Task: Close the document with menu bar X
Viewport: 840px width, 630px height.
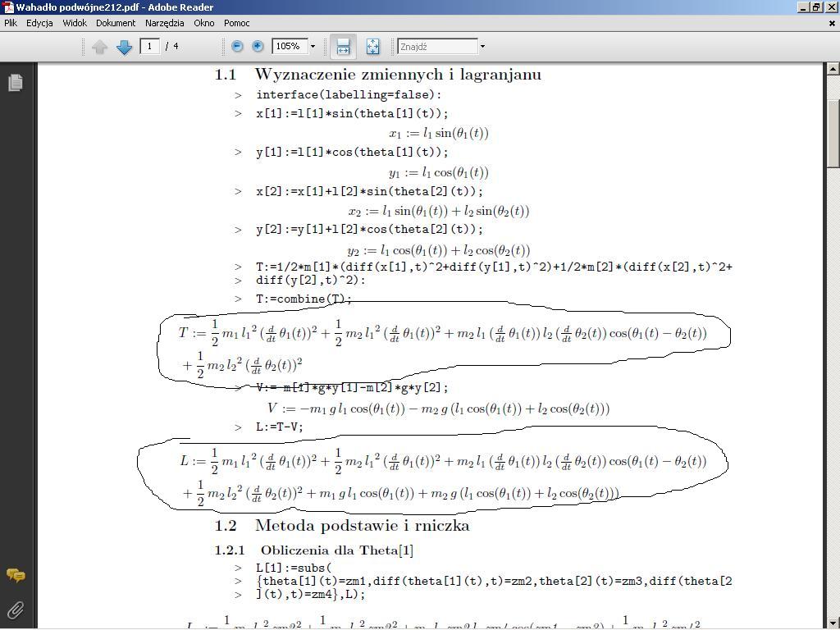Action: click(832, 23)
